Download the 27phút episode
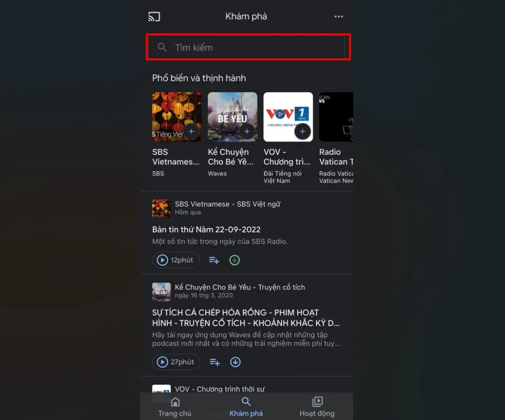This screenshot has height=420, width=505. [x=235, y=362]
